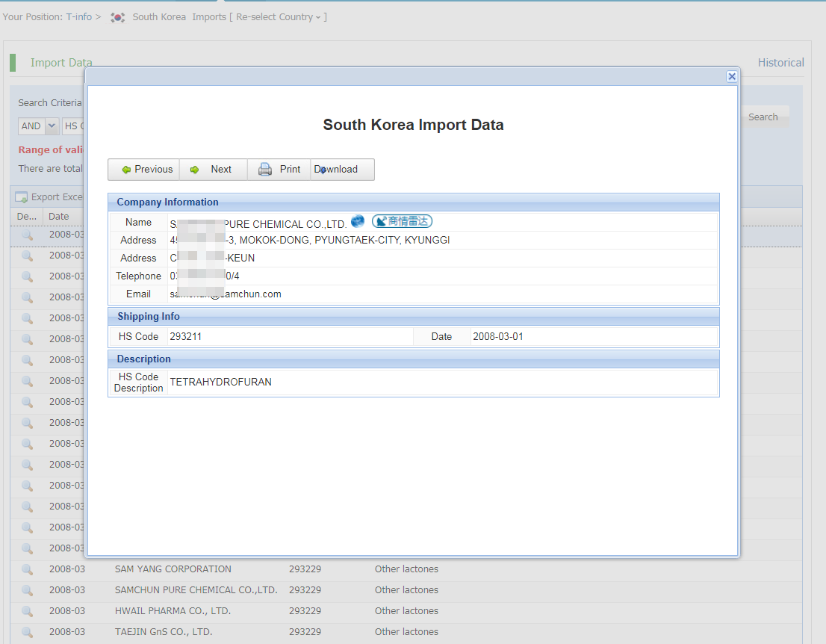Open magnifier for TAEJIN GnS CO. row
The height and width of the screenshot is (644, 826).
tap(27, 632)
